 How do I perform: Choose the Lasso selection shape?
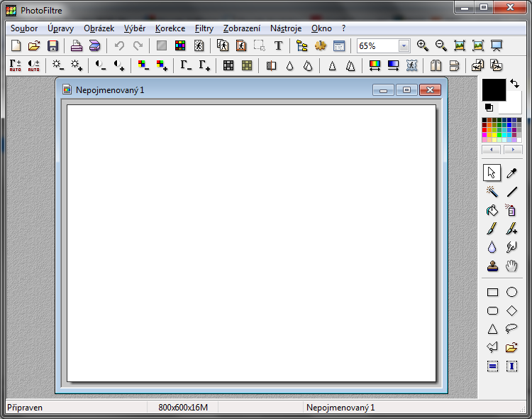(x=511, y=329)
